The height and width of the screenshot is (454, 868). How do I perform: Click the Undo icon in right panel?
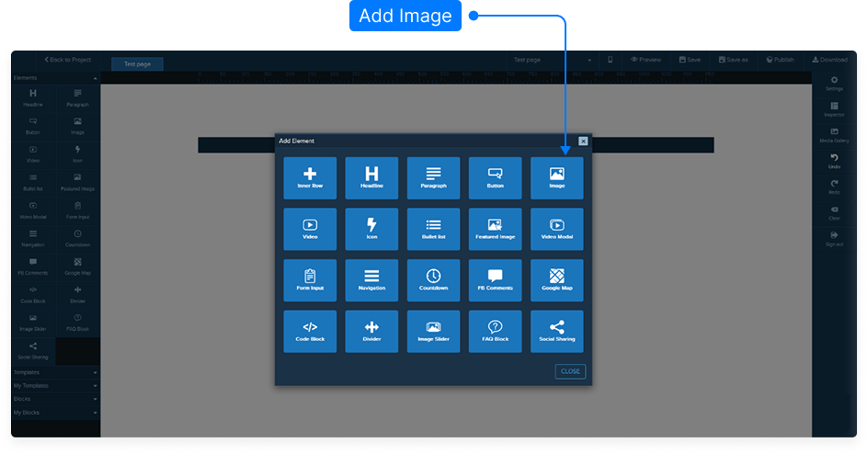tap(834, 161)
